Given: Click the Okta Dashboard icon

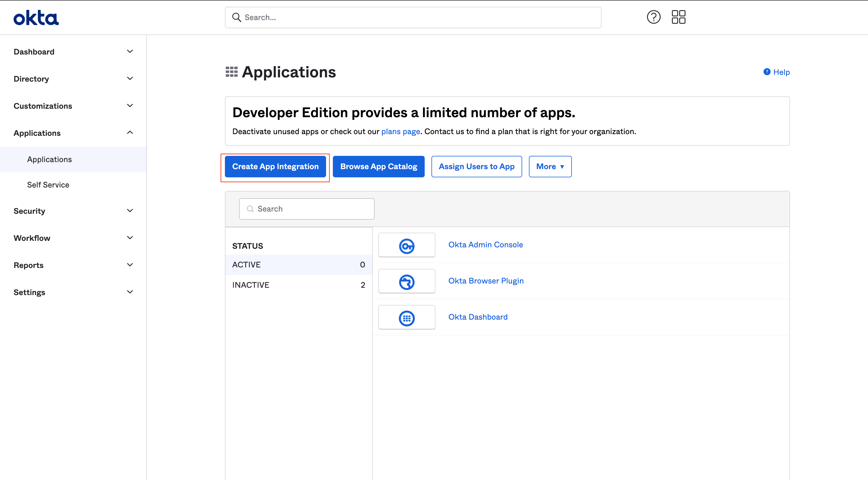Looking at the screenshot, I should tap(407, 317).
